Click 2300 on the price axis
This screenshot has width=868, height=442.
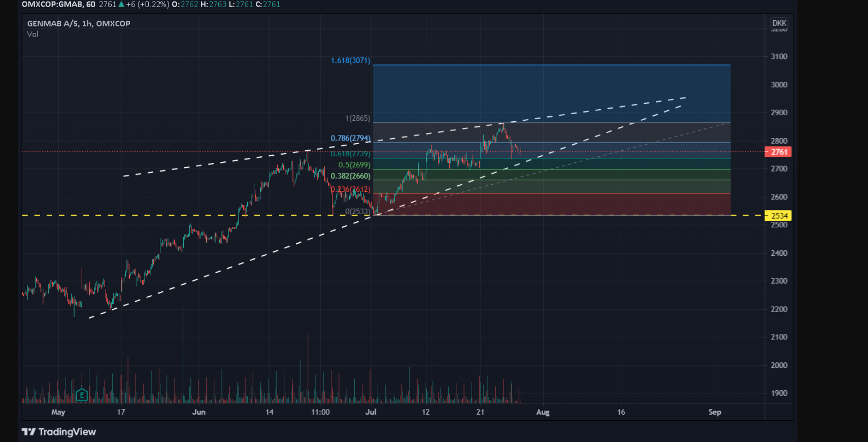pos(779,281)
